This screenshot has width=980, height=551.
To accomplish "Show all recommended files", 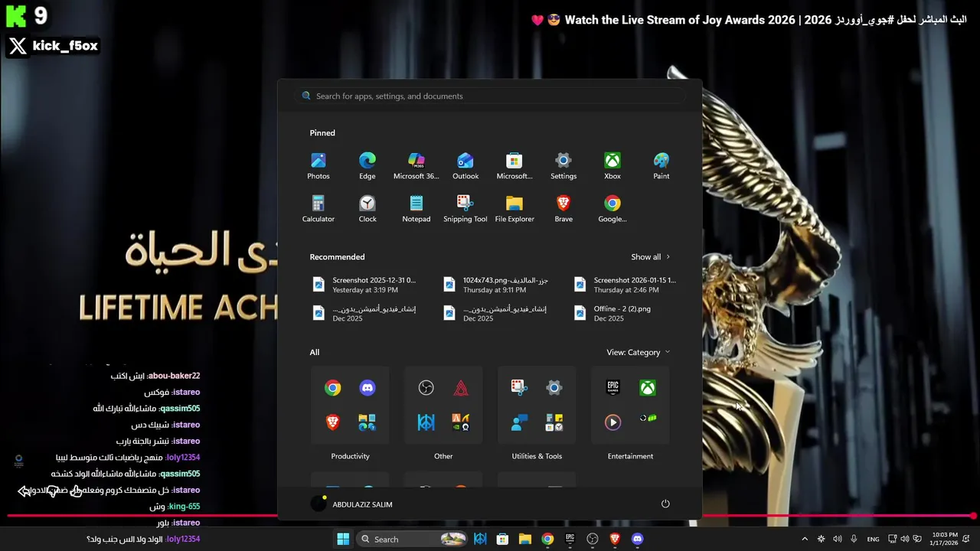I will click(650, 257).
